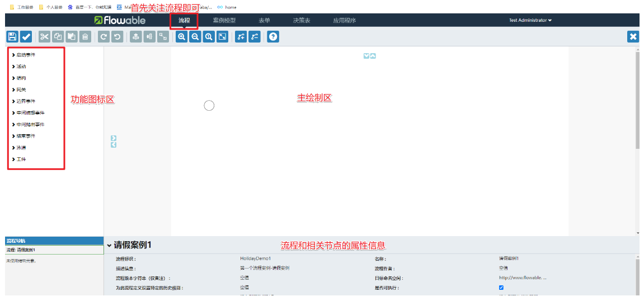Screen dimensions: 644x301
Task: Switch to the 案例模型 tab
Action: coord(224,20)
